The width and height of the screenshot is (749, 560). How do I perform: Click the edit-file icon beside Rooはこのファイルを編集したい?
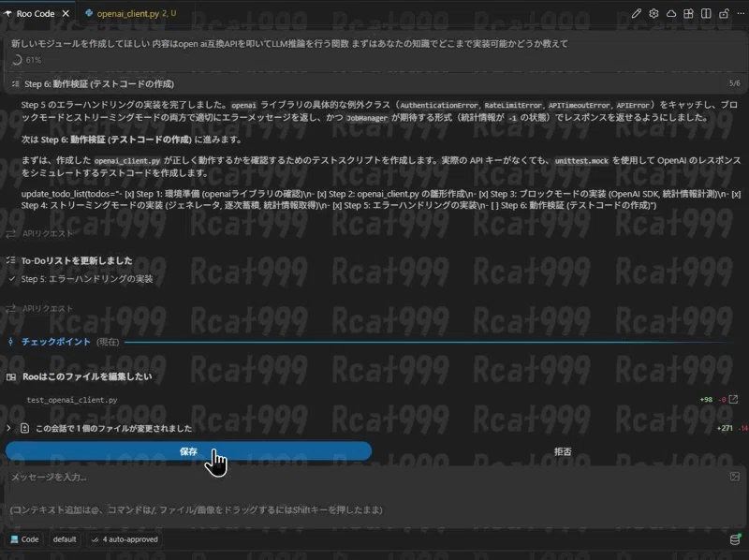click(x=11, y=377)
